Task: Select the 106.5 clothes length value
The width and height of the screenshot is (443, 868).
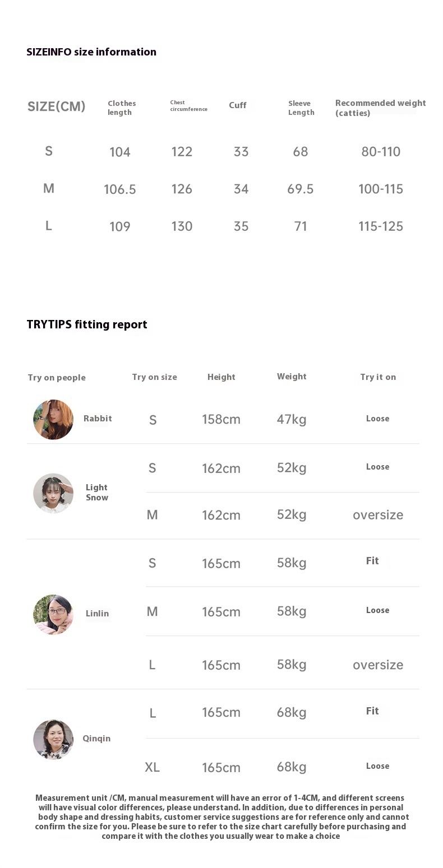Action: click(120, 189)
